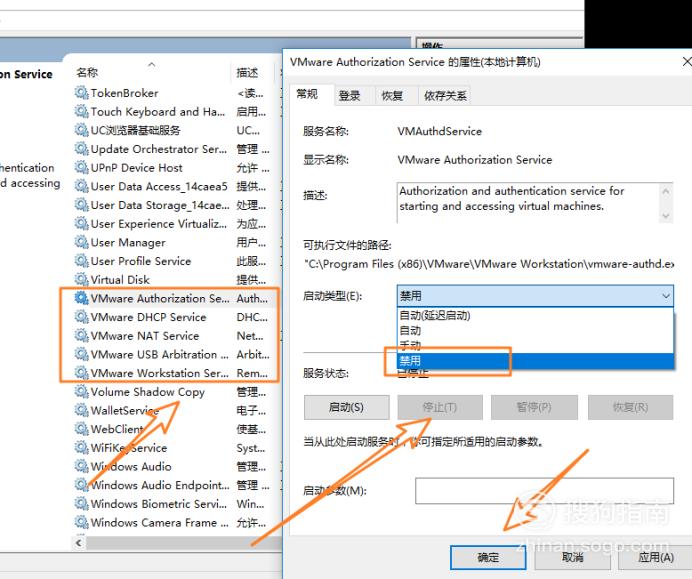Click Windows Biometric Service gear icon
The width and height of the screenshot is (692, 579).
click(81, 504)
